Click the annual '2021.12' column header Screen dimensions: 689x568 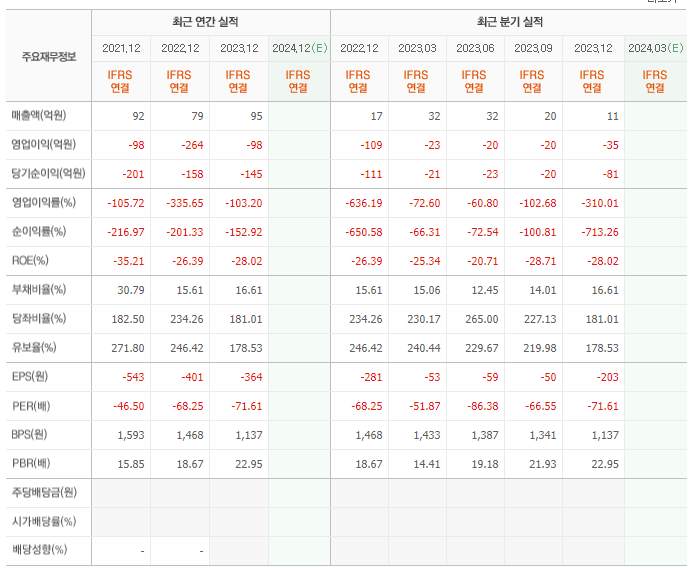coord(121,48)
